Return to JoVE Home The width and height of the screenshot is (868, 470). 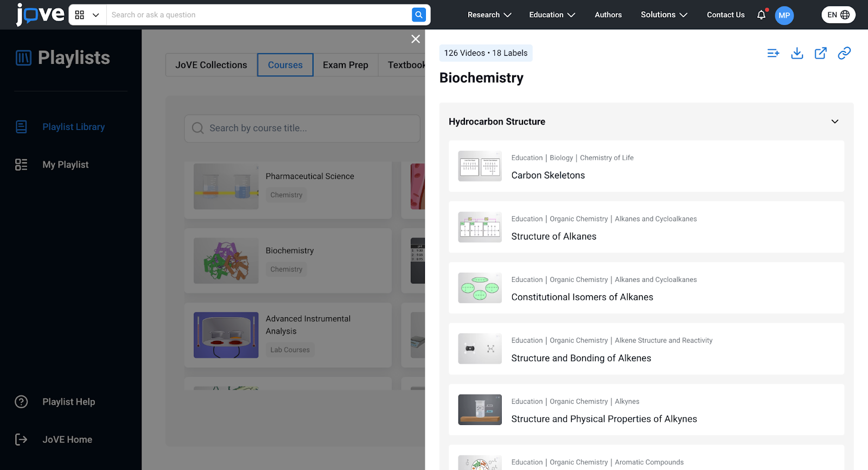[x=54, y=440]
